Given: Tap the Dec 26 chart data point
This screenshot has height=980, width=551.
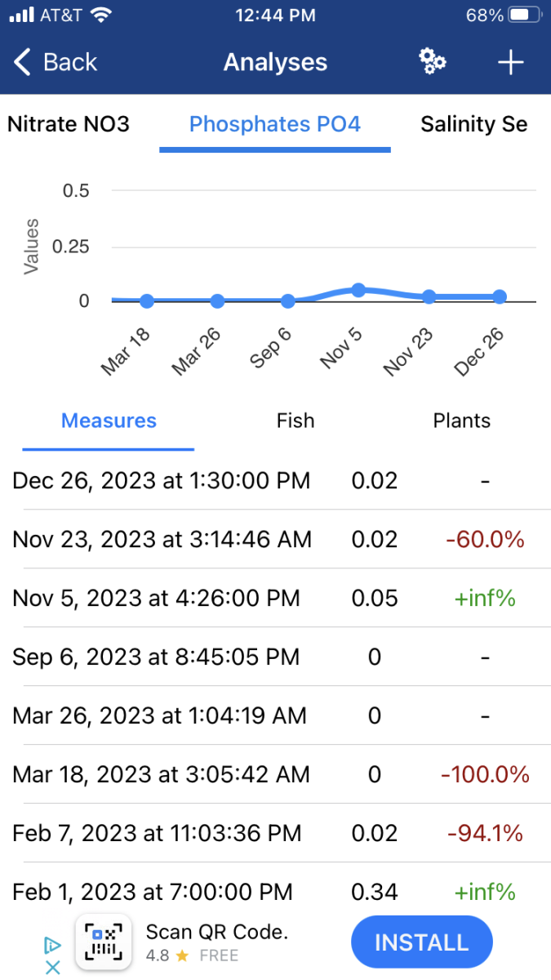Looking at the screenshot, I should [x=499, y=297].
